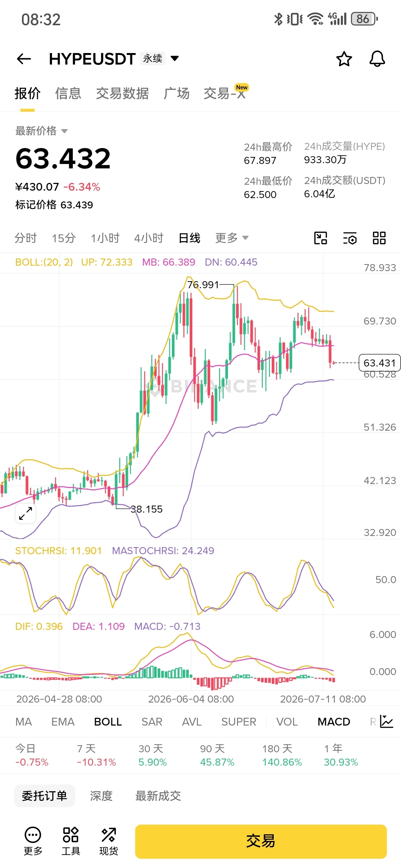Tap the 38.155 low price label

[147, 509]
